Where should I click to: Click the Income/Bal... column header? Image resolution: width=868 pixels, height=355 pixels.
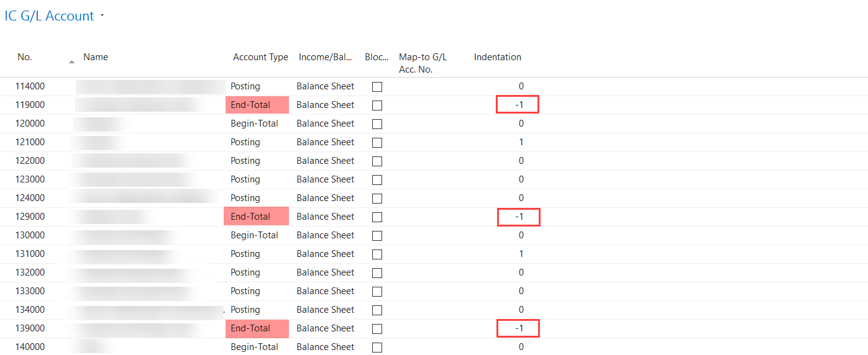pos(326,57)
